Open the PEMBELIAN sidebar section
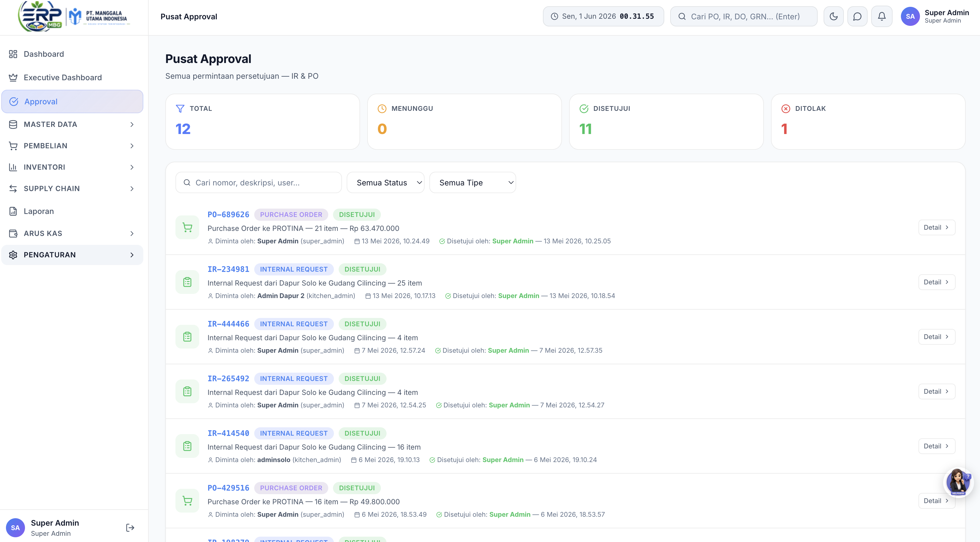Image resolution: width=980 pixels, height=542 pixels. coord(72,146)
